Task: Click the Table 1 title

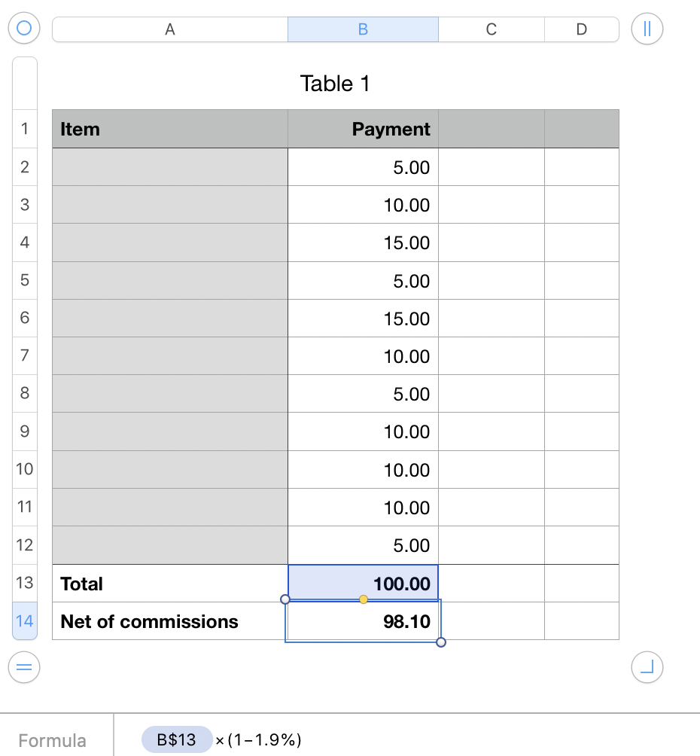Action: point(335,84)
